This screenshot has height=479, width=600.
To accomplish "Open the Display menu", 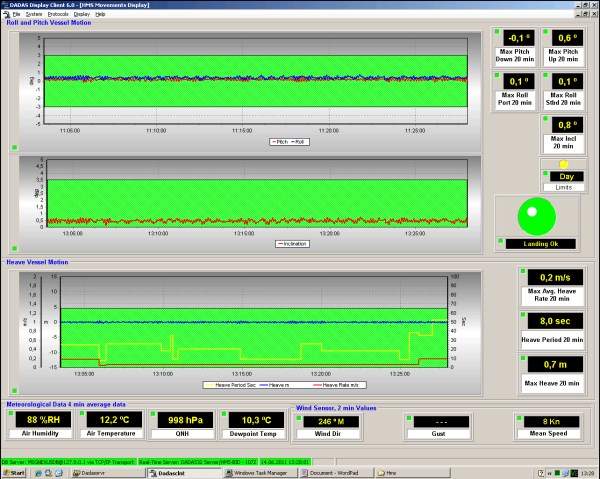I will (82, 15).
